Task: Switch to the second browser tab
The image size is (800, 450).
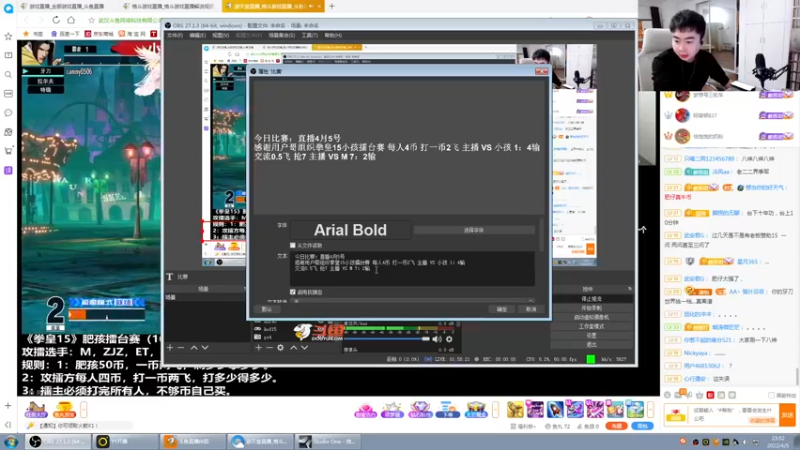Action: tap(169, 6)
